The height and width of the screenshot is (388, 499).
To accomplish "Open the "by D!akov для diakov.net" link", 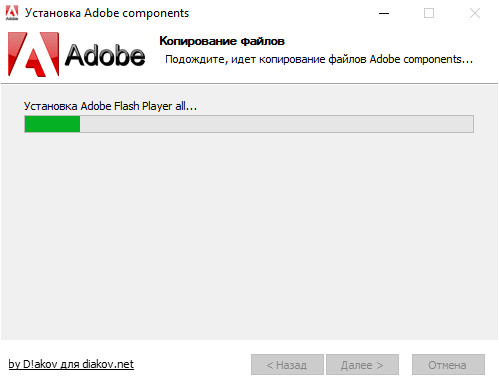I will click(71, 364).
